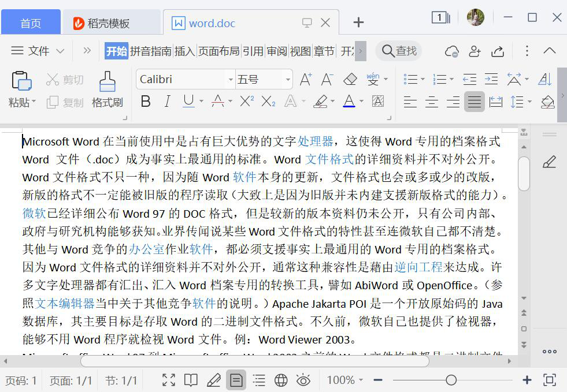The image size is (567, 392).
Task: Switch to the 插入 ribbon tab
Action: 184,51
